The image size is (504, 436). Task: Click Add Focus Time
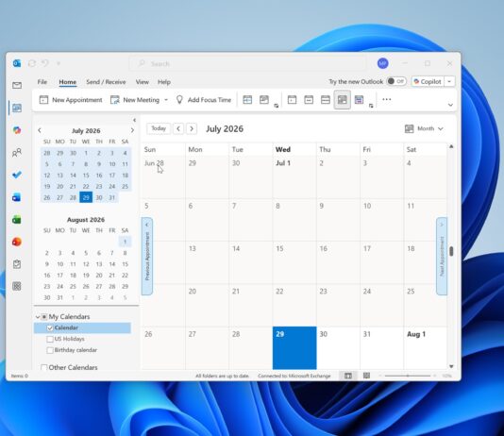(x=204, y=100)
